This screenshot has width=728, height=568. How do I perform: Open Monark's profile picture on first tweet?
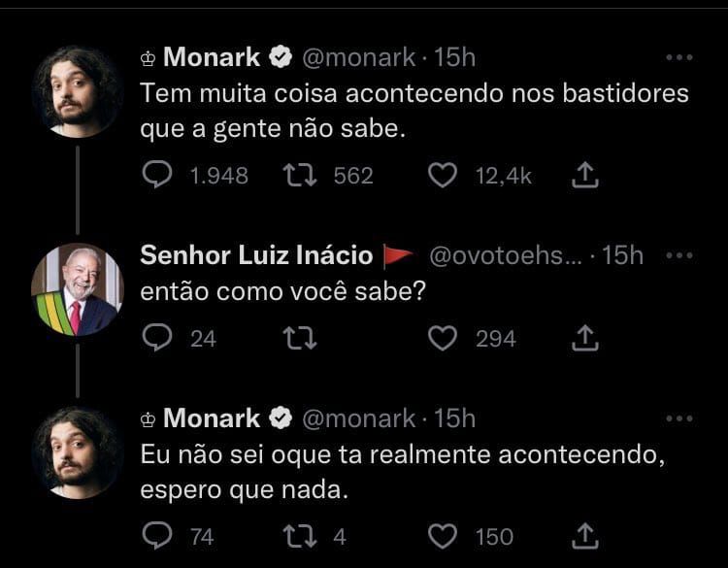tap(78, 91)
